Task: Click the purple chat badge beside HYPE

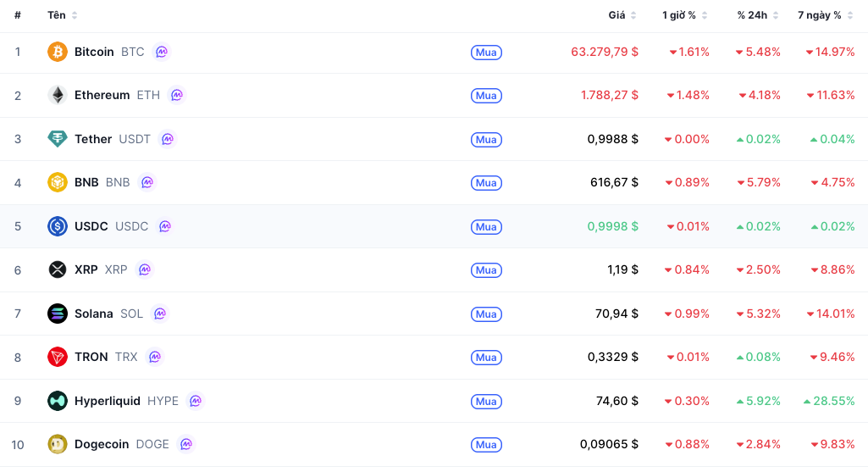Action: (196, 401)
